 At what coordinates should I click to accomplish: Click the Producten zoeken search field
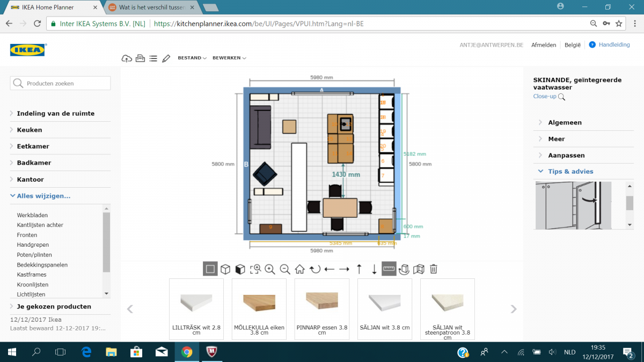(60, 83)
